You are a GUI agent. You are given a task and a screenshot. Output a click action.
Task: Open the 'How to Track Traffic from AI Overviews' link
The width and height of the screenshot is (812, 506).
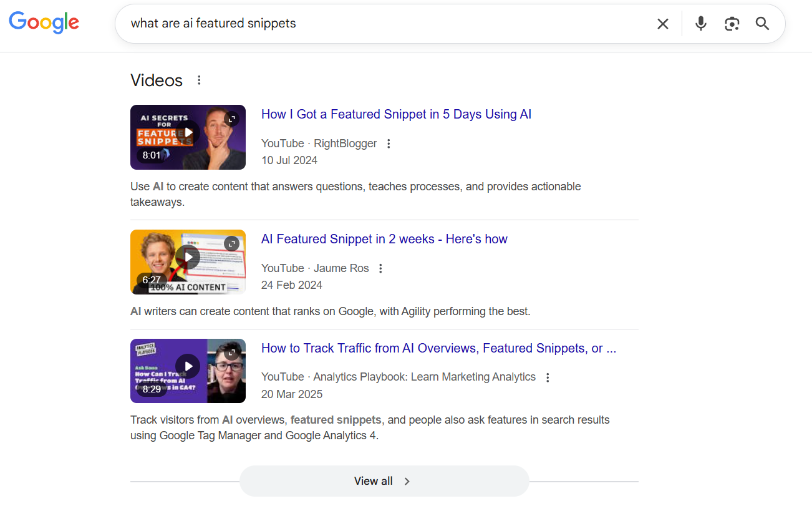pyautogui.click(x=438, y=348)
